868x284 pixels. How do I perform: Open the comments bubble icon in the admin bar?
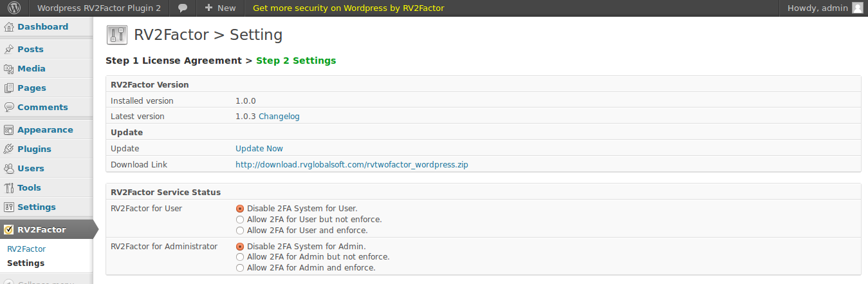pyautogui.click(x=183, y=8)
